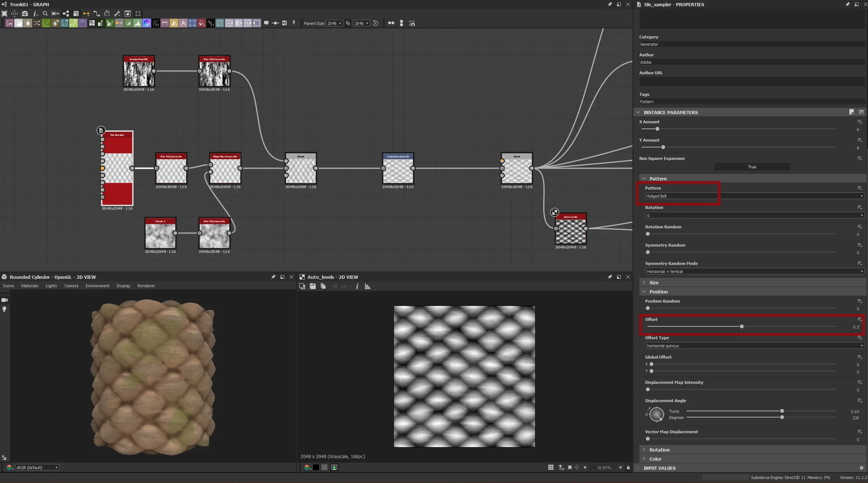Click the wrench tools icon in graph toolbar
This screenshot has width=868, height=483.
coord(117,14)
